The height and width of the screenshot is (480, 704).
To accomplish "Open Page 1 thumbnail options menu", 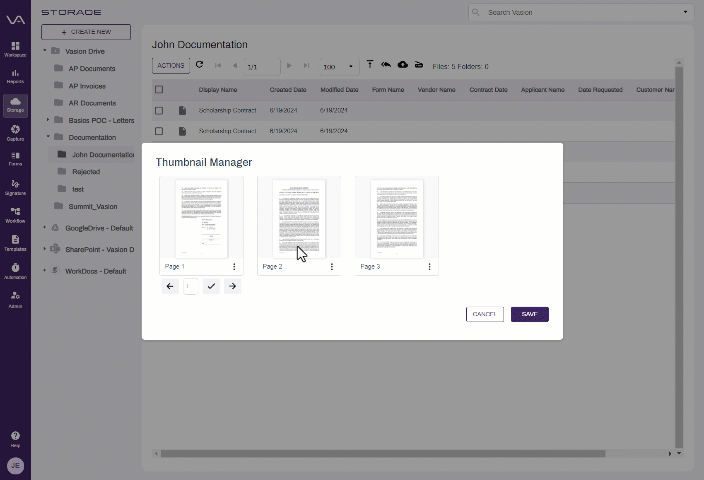I will coord(234,267).
